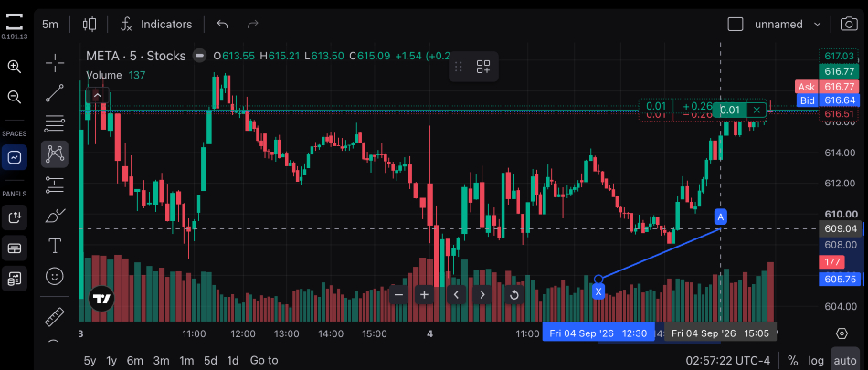Image resolution: width=868 pixels, height=370 pixels.
Task: Select the 1m date range
Action: click(186, 361)
